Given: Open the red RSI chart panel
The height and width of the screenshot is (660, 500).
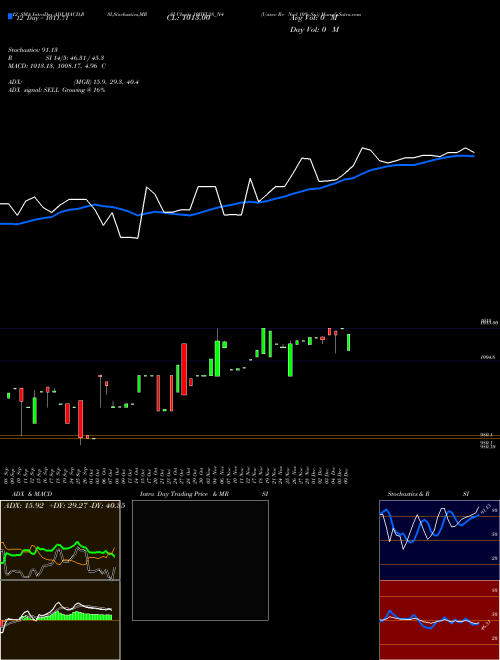Looking at the screenshot, I should [439, 620].
